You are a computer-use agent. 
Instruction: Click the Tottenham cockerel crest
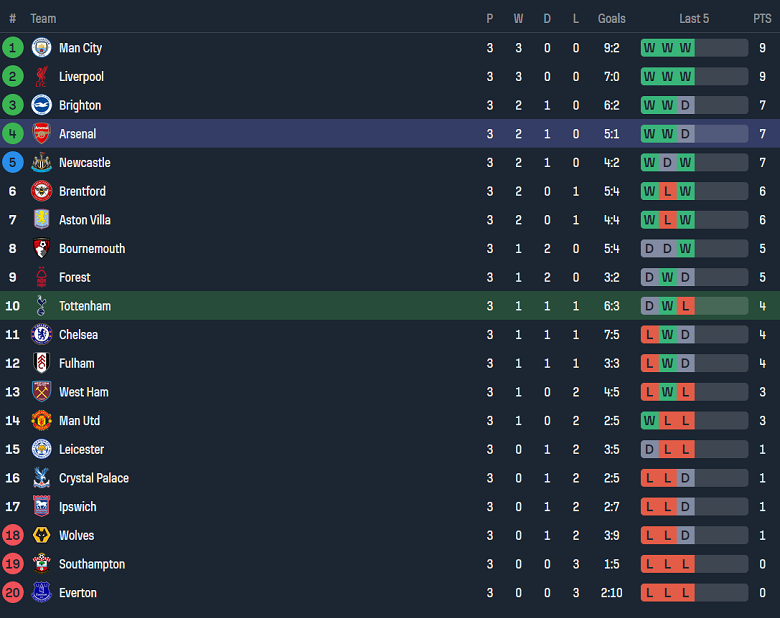[x=41, y=306]
